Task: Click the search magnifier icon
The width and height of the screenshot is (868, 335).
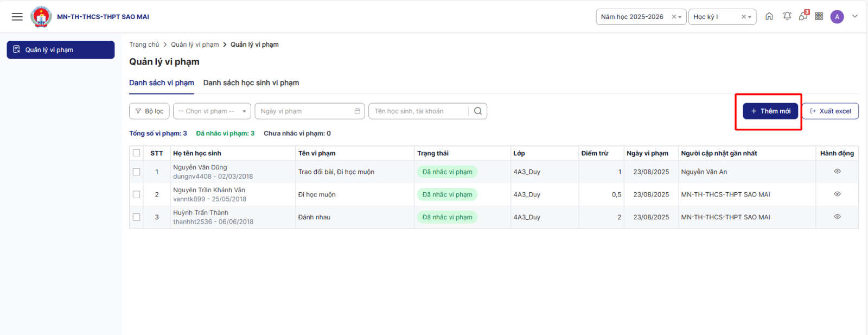Action: pyautogui.click(x=478, y=111)
